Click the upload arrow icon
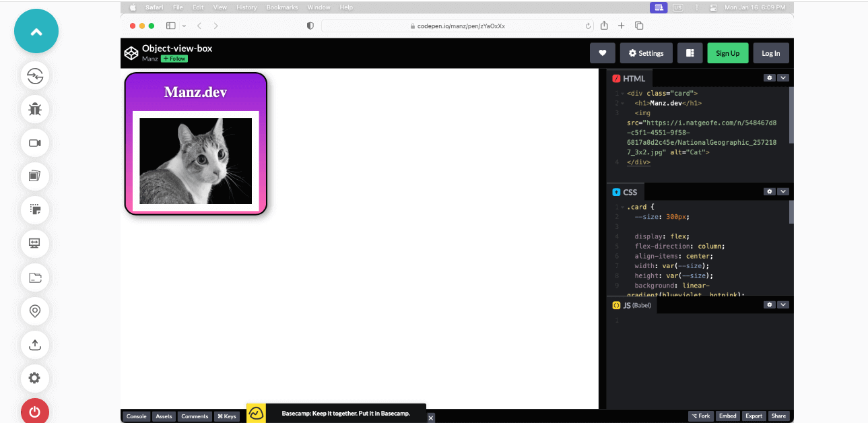Viewport: 868px width, 423px height. (x=34, y=345)
